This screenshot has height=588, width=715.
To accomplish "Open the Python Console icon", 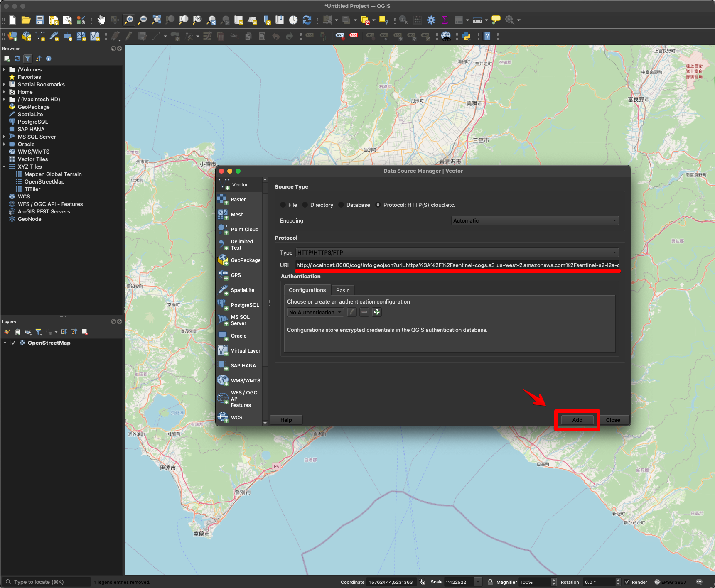I will click(467, 37).
